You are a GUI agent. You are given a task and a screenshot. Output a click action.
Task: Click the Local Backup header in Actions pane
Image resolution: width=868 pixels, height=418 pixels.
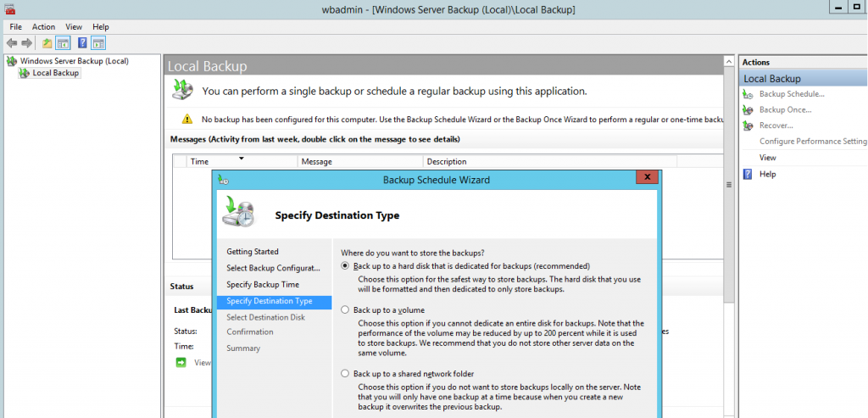tap(804, 79)
